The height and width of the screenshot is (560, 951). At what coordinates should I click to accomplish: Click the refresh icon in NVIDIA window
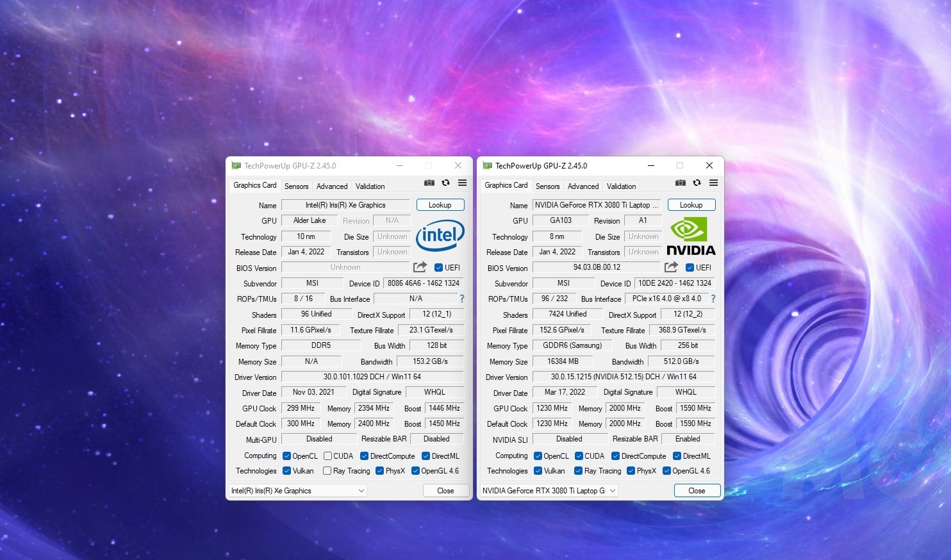[x=697, y=183]
